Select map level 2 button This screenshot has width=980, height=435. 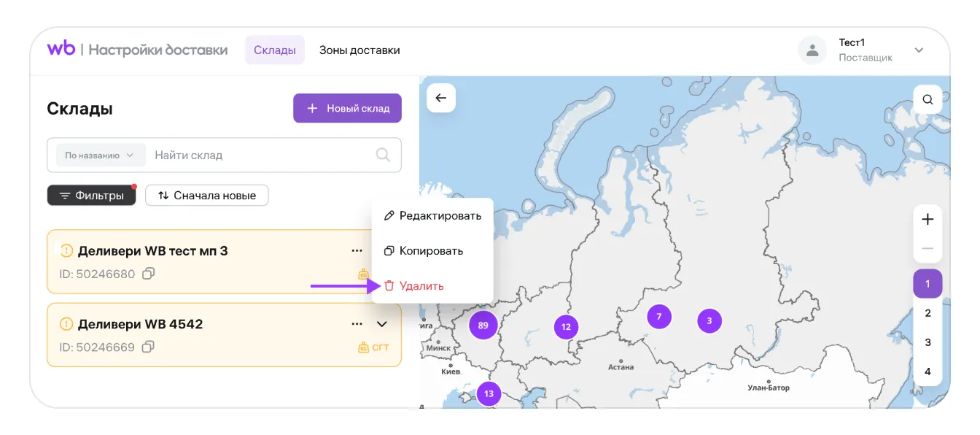pyautogui.click(x=927, y=313)
